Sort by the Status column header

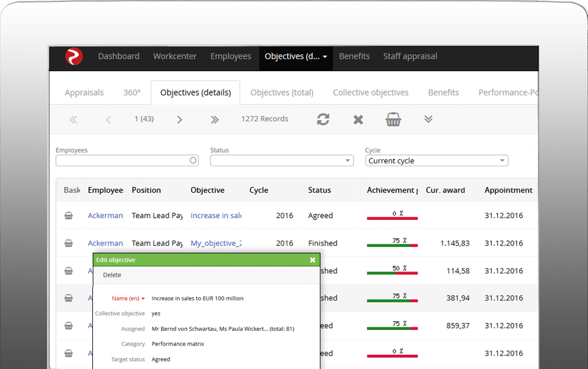[x=319, y=190]
